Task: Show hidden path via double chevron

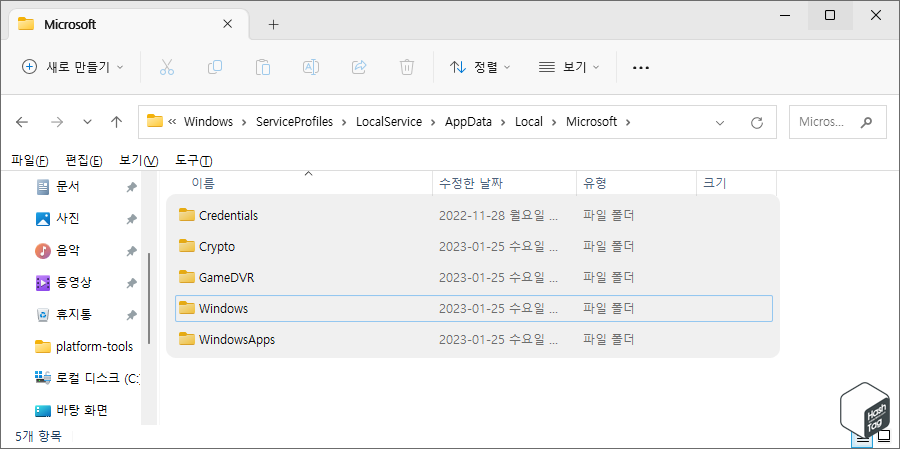Action: [x=172, y=122]
